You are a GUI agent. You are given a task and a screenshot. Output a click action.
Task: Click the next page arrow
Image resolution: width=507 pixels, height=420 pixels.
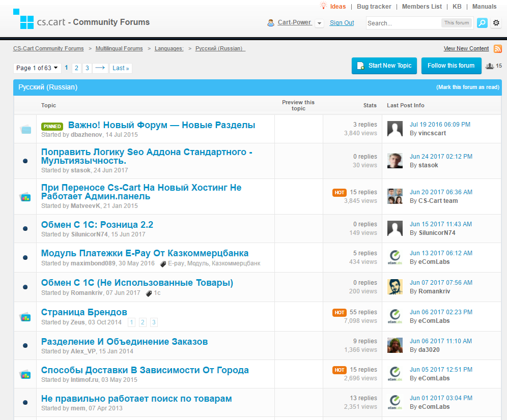pos(100,68)
